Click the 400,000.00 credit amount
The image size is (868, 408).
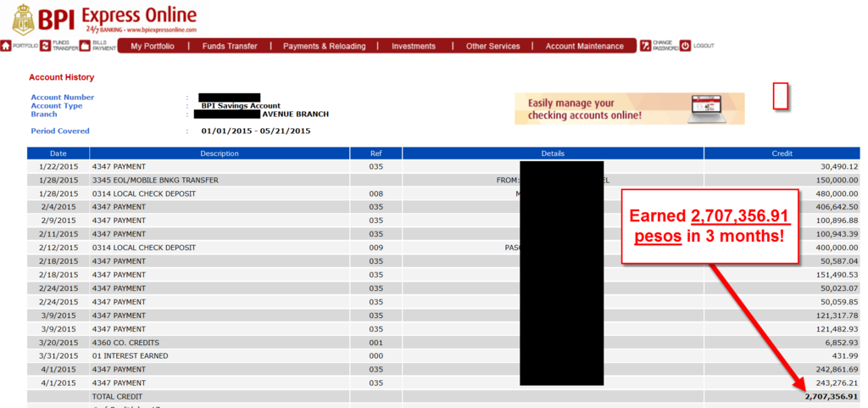point(837,248)
